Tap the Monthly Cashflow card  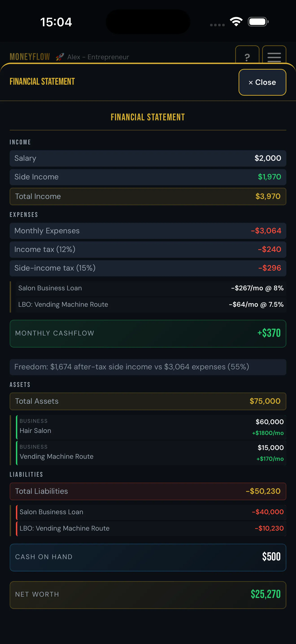(148, 333)
